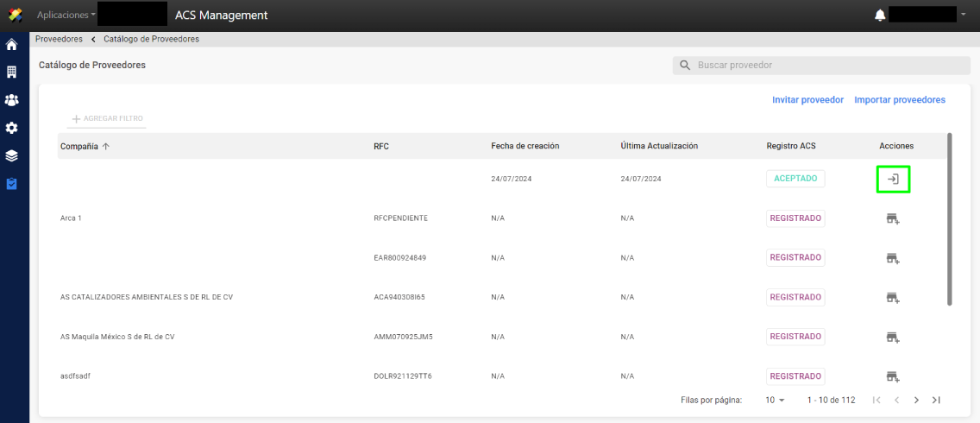Click the Buscar proveedor search field
Viewport: 980px width, 423px height.
point(821,65)
